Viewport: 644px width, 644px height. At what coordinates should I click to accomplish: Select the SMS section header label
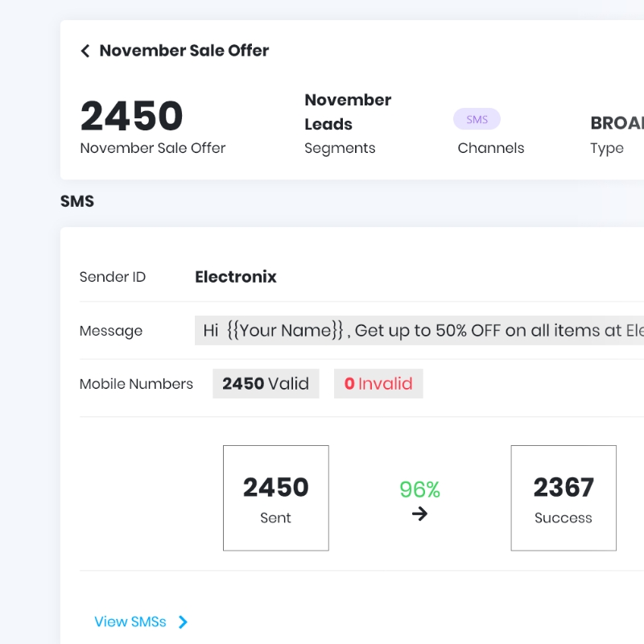click(77, 200)
